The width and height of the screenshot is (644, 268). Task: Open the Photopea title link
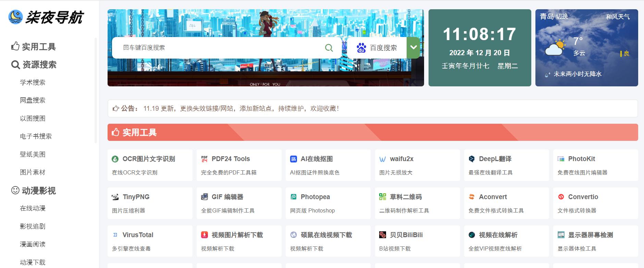315,197
